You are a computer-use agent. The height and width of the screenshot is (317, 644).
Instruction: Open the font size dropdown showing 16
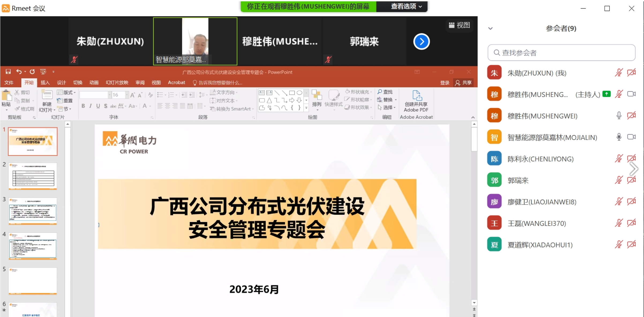tap(126, 95)
